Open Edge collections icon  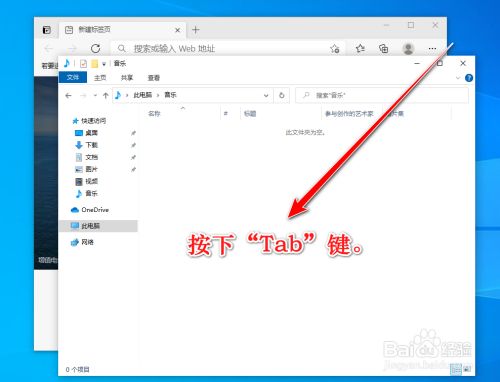(384, 49)
